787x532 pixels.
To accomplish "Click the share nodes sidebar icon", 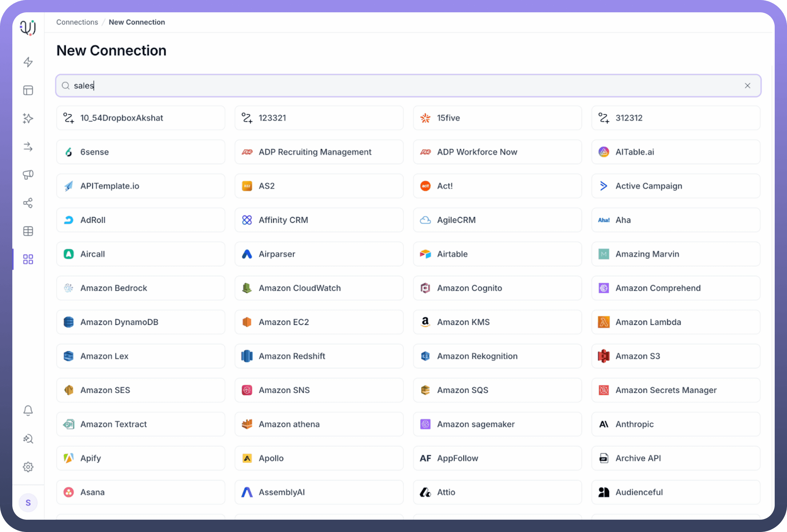I will 28,203.
